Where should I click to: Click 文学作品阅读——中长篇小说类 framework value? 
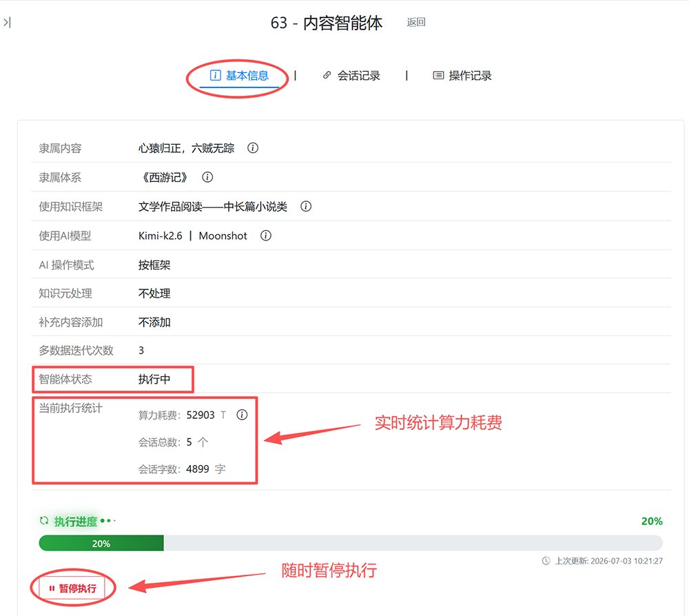[213, 207]
